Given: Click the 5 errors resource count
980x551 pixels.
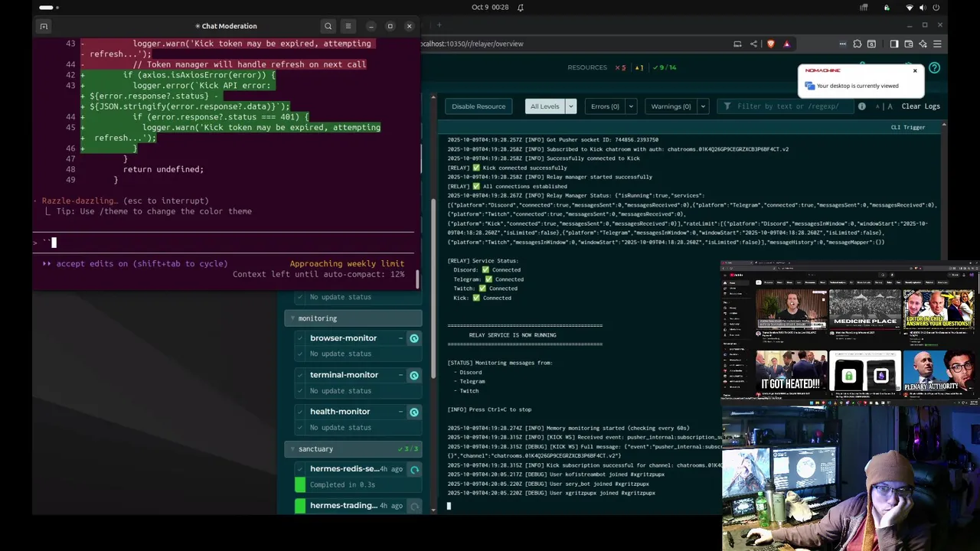Looking at the screenshot, I should tap(620, 67).
